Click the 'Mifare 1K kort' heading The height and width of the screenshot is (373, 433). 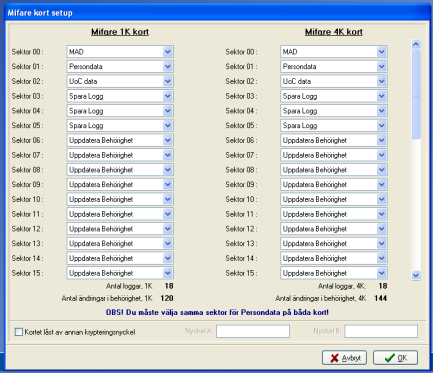[x=120, y=32]
